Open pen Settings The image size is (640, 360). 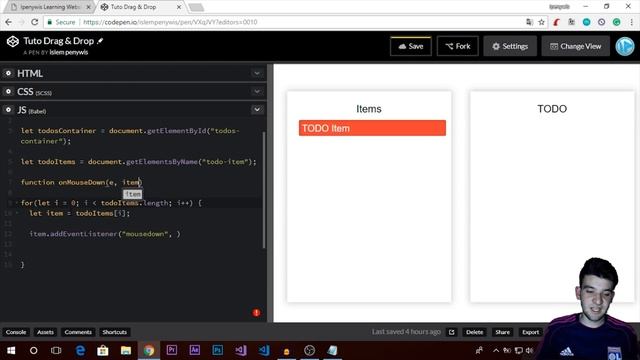pos(510,46)
